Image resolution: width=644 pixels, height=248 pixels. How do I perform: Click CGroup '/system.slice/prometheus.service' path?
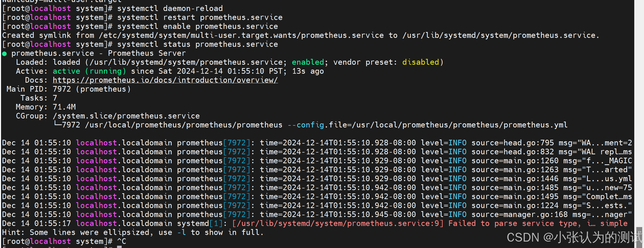click(x=126, y=116)
